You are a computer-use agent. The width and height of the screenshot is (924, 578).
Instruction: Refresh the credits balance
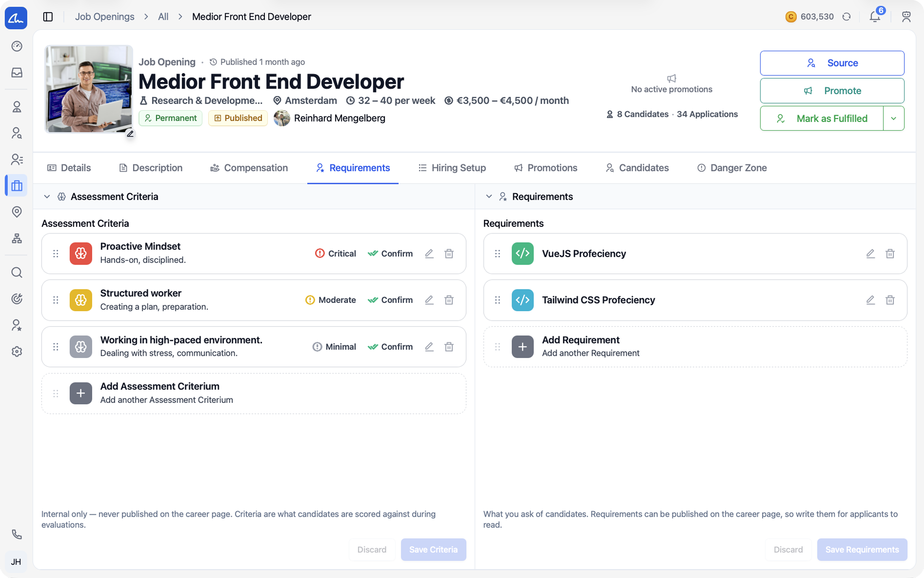tap(847, 17)
